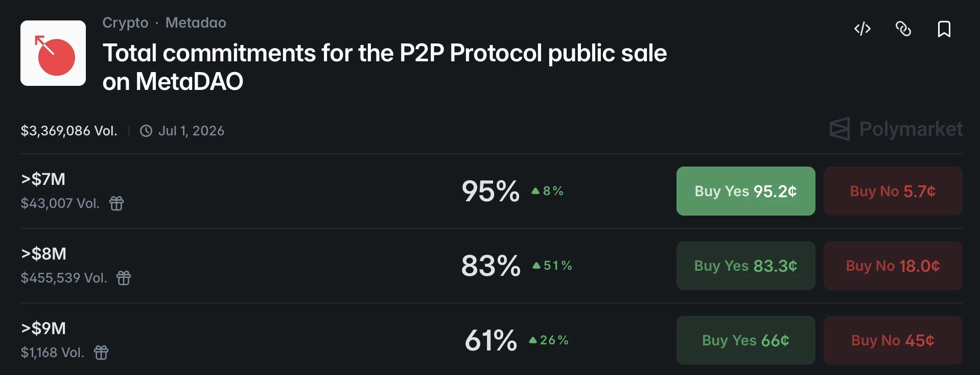Click the 95% chance indicator
This screenshot has height=375, width=980.
click(489, 191)
